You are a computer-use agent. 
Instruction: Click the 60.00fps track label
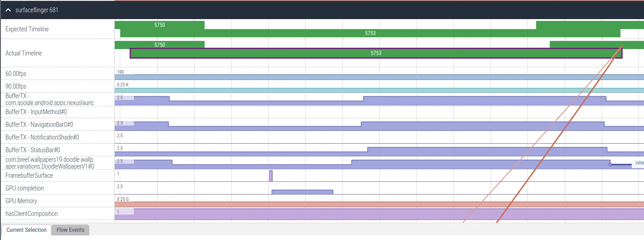(16, 74)
